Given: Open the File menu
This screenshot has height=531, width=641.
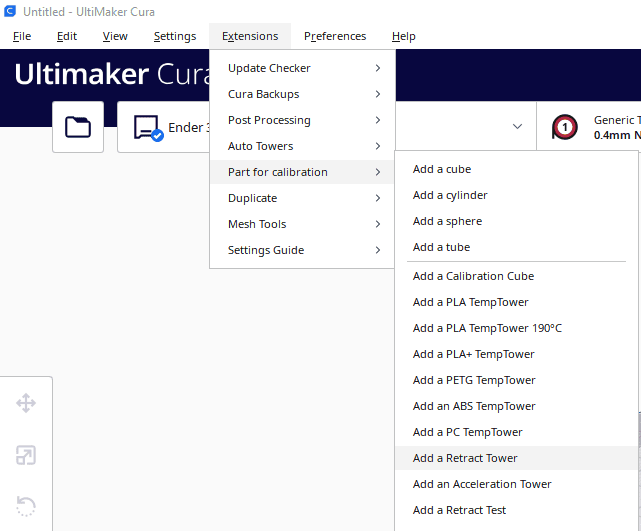Looking at the screenshot, I should pos(22,36).
